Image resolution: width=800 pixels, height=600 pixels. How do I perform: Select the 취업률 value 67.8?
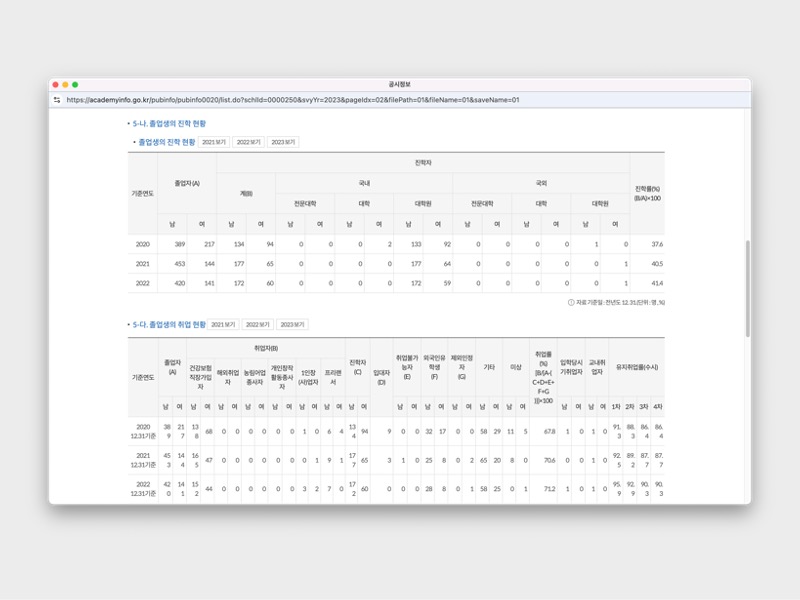pyautogui.click(x=549, y=432)
